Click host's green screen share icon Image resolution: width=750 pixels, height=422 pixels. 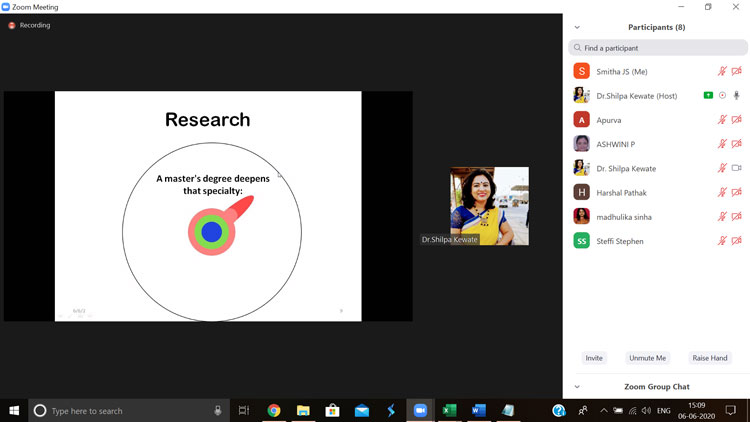708,95
